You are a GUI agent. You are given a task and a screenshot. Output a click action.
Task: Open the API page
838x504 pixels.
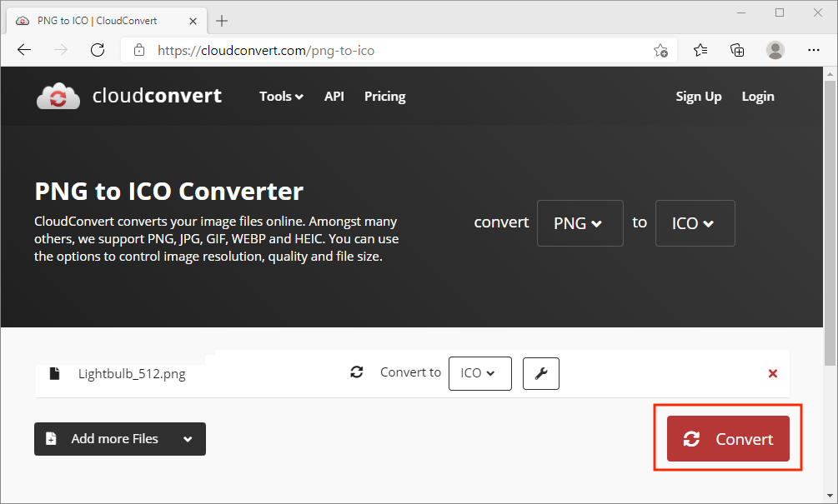[334, 96]
